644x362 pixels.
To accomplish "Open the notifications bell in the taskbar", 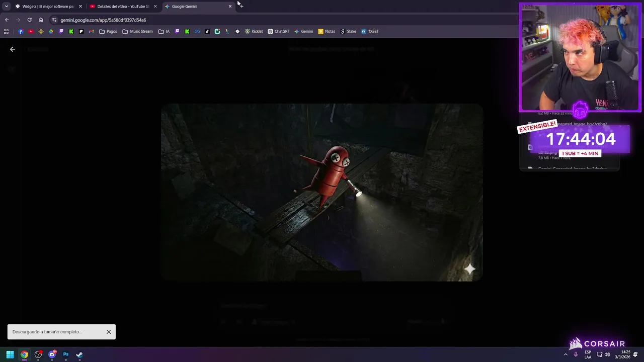I will point(635,354).
